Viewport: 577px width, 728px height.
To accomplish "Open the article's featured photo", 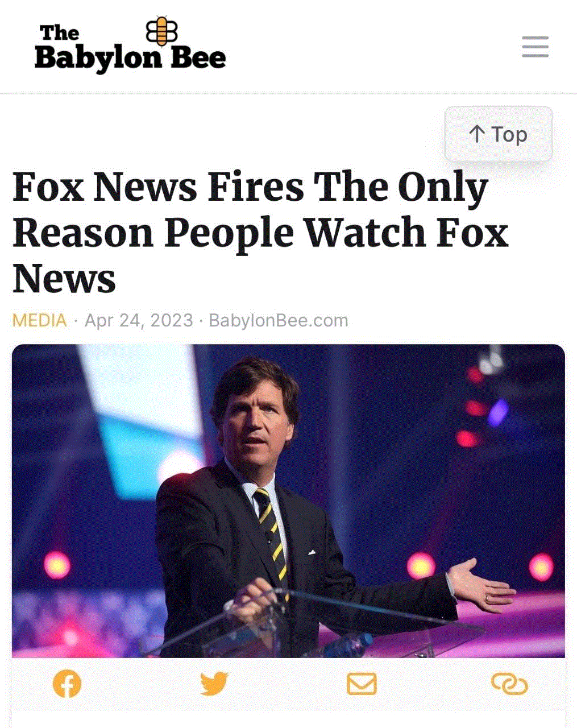I will 288,501.
